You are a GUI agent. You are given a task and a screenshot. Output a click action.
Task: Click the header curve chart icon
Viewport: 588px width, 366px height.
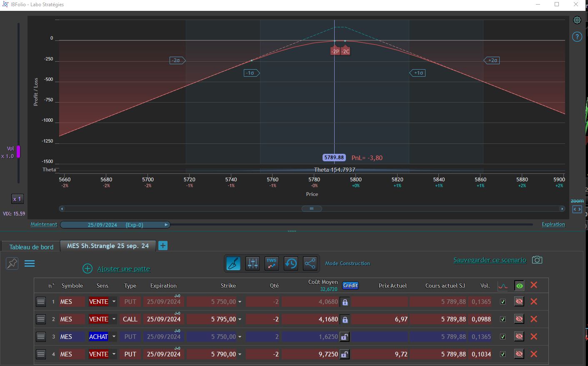pyautogui.click(x=503, y=286)
